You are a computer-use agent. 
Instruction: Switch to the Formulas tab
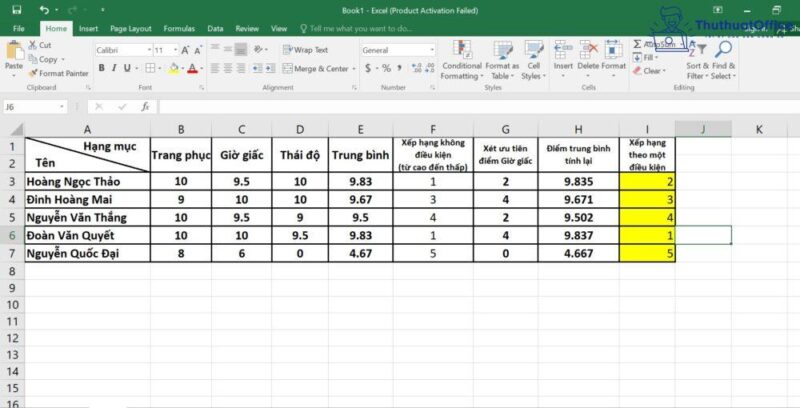point(179,29)
